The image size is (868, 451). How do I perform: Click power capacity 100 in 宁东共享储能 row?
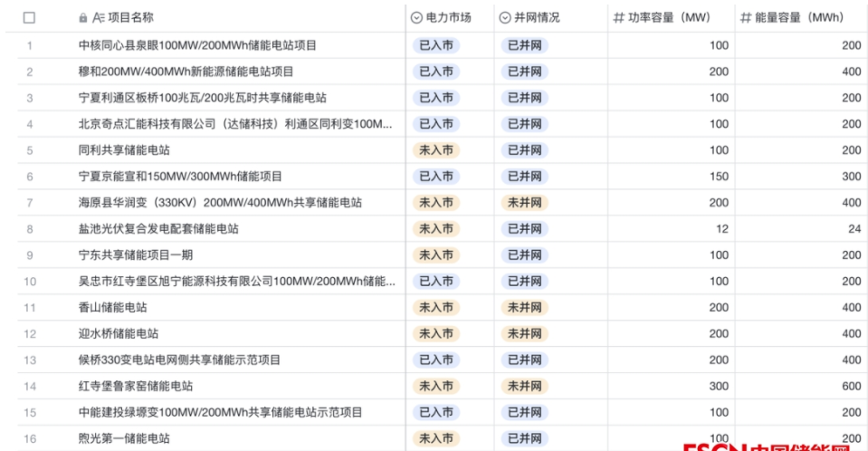click(x=719, y=254)
